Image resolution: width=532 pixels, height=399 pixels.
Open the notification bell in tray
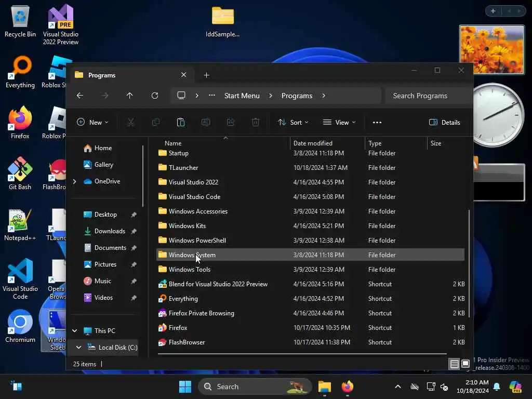click(497, 387)
